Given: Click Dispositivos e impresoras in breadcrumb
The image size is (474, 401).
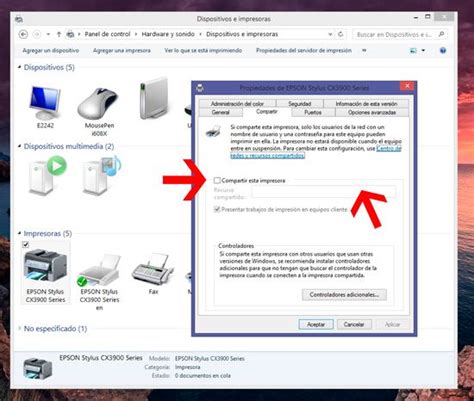Looking at the screenshot, I should (x=242, y=34).
